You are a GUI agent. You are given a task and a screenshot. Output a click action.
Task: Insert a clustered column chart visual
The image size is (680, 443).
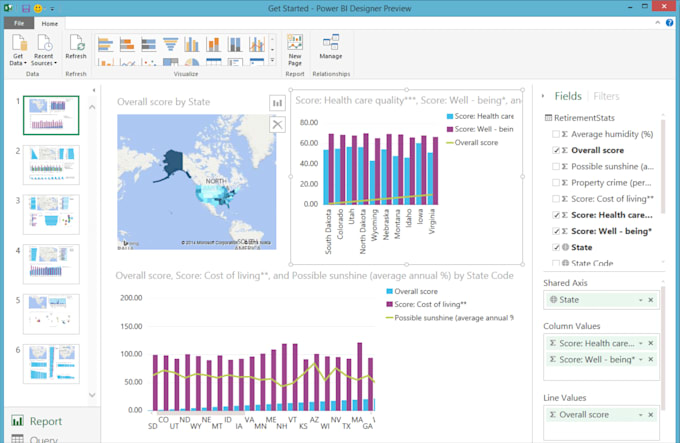pyautogui.click(x=192, y=44)
